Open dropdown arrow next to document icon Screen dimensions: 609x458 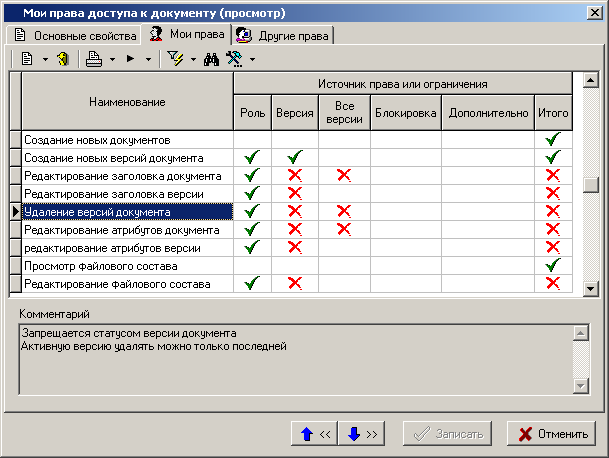pyautogui.click(x=44, y=60)
